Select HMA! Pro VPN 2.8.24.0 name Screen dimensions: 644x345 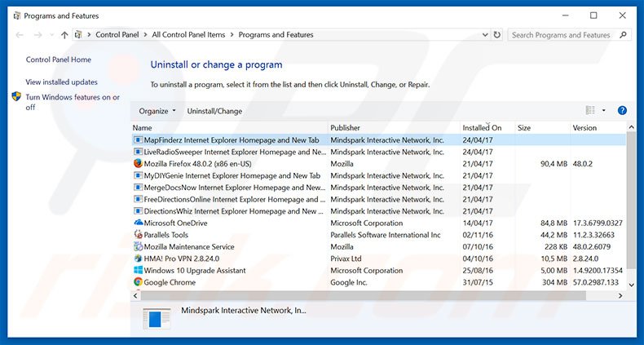click(x=182, y=259)
